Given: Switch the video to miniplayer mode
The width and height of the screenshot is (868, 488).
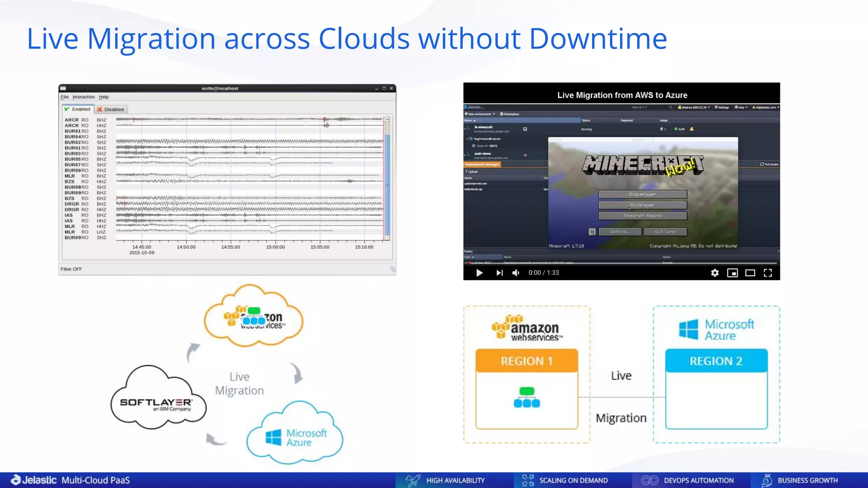Looking at the screenshot, I should [732, 273].
